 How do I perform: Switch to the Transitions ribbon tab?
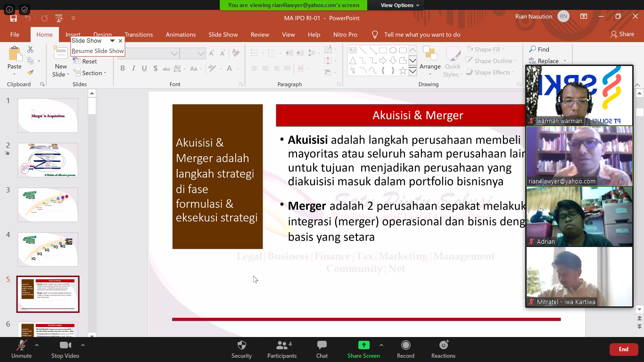tap(139, 34)
